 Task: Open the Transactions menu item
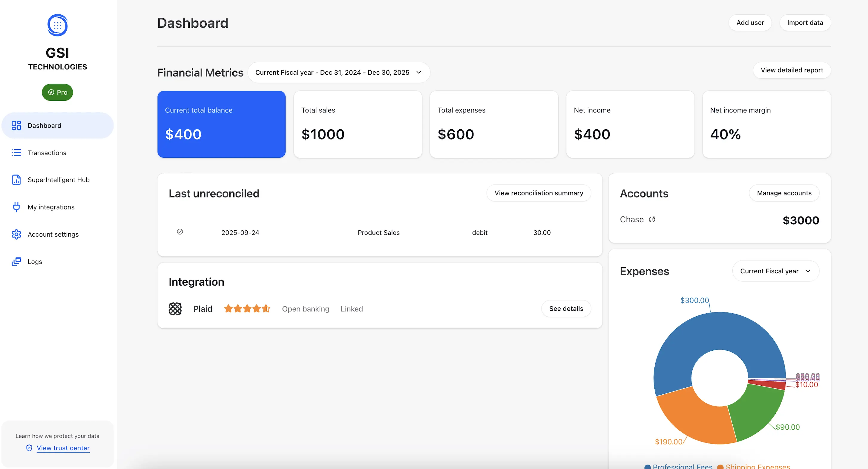pyautogui.click(x=47, y=153)
